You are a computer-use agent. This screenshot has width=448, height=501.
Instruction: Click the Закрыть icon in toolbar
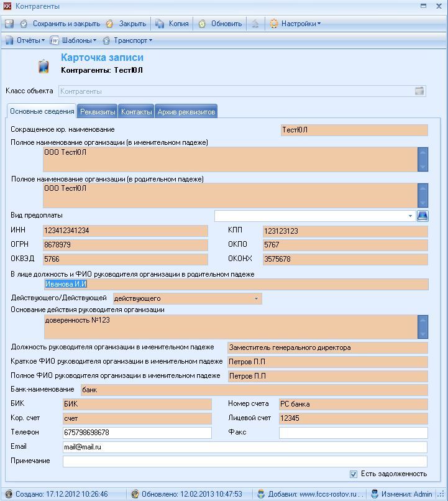point(109,24)
